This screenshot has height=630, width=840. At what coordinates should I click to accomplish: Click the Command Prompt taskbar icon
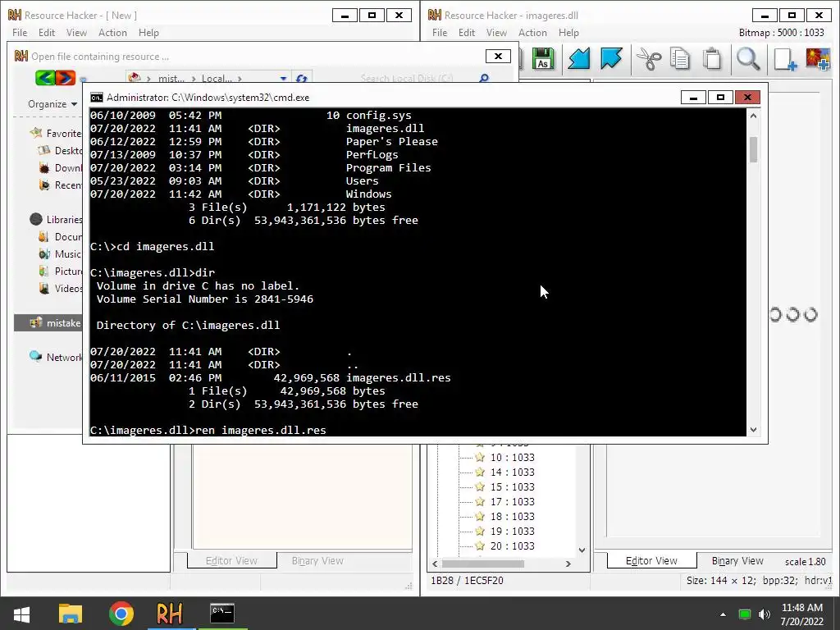tap(222, 612)
